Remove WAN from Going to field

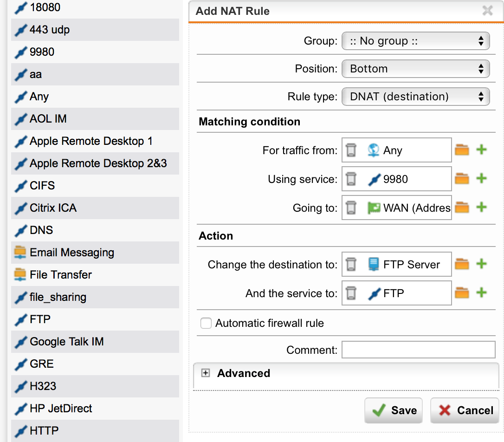(x=351, y=208)
